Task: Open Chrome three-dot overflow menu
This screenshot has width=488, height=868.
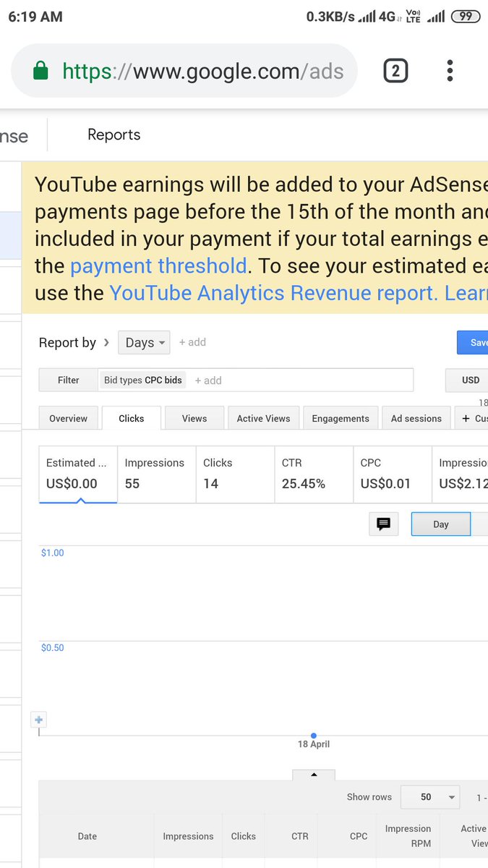Action: click(x=450, y=71)
